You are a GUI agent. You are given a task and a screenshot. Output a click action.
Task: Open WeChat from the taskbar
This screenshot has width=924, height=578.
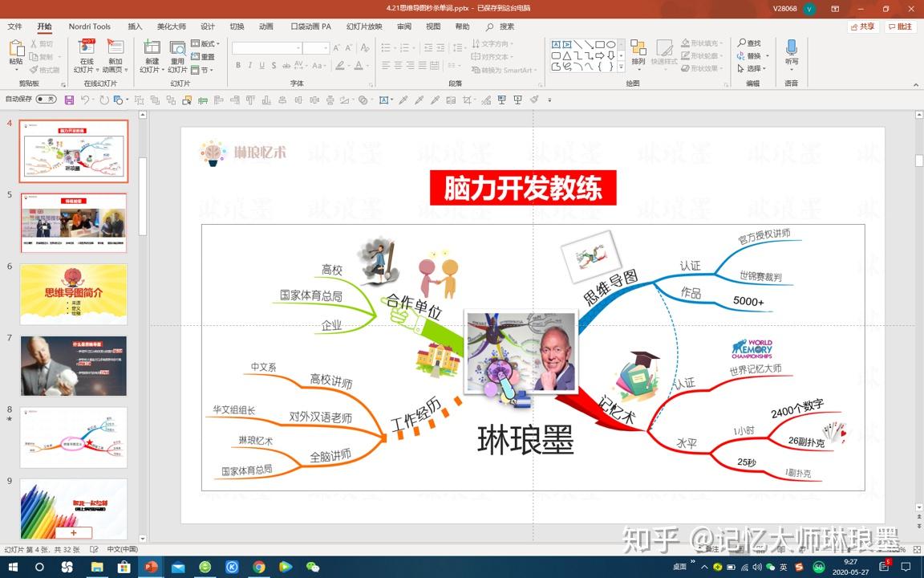tap(312, 568)
